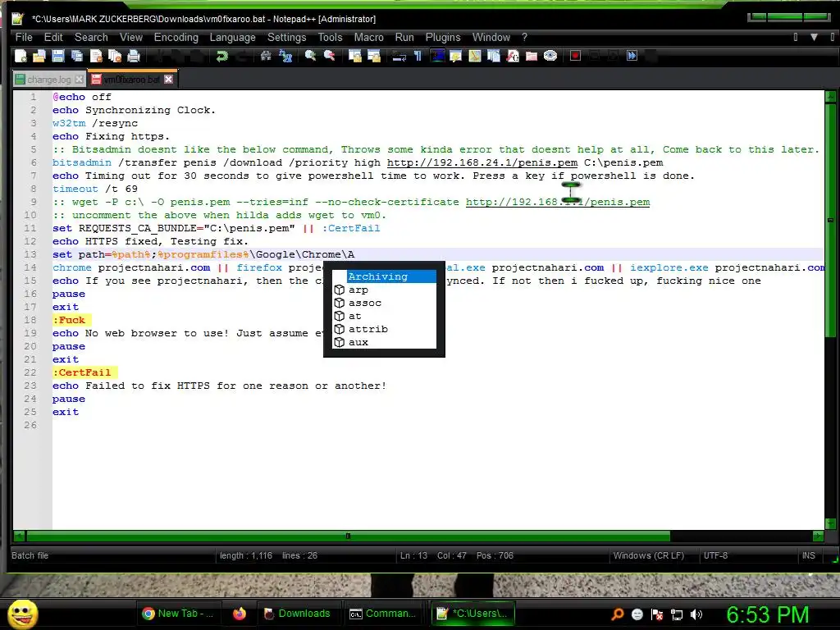Open Chrome New Tab from taskbar
This screenshot has height=630, width=840.
point(178,614)
